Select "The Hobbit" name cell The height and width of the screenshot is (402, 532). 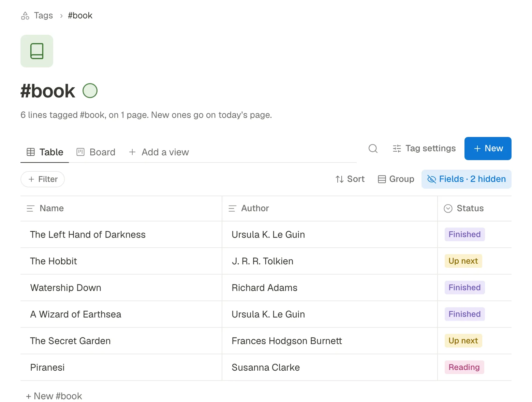coord(121,261)
